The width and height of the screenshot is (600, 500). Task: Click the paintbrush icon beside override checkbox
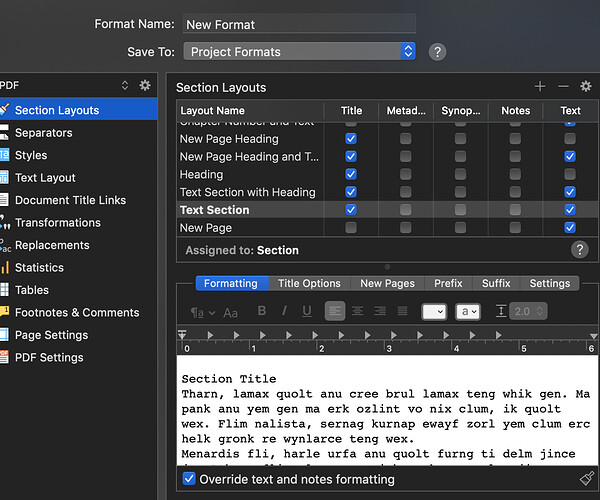point(587,478)
